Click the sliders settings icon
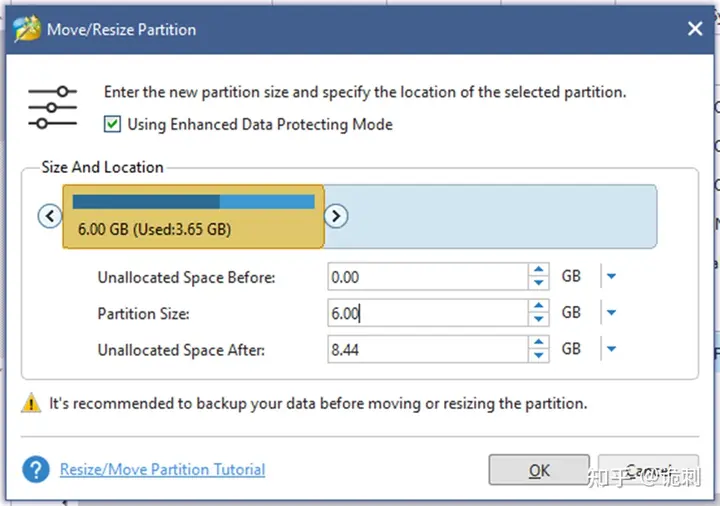720x506 pixels. click(x=52, y=107)
